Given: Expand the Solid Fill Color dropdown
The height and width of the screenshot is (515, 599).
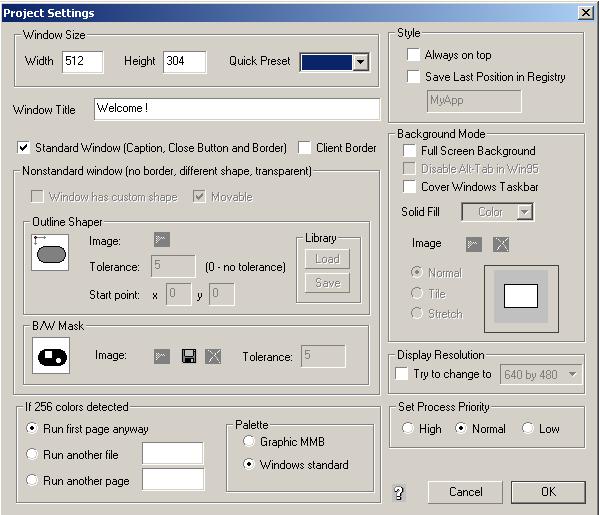Looking at the screenshot, I should [525, 212].
